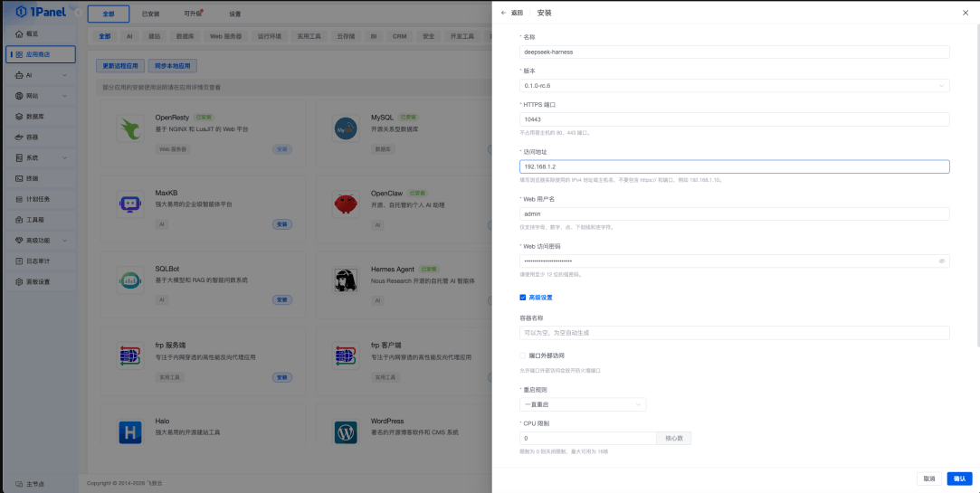Open 终端 terminal in the sidebar
Screen dimensions: 980x493
[41, 178]
